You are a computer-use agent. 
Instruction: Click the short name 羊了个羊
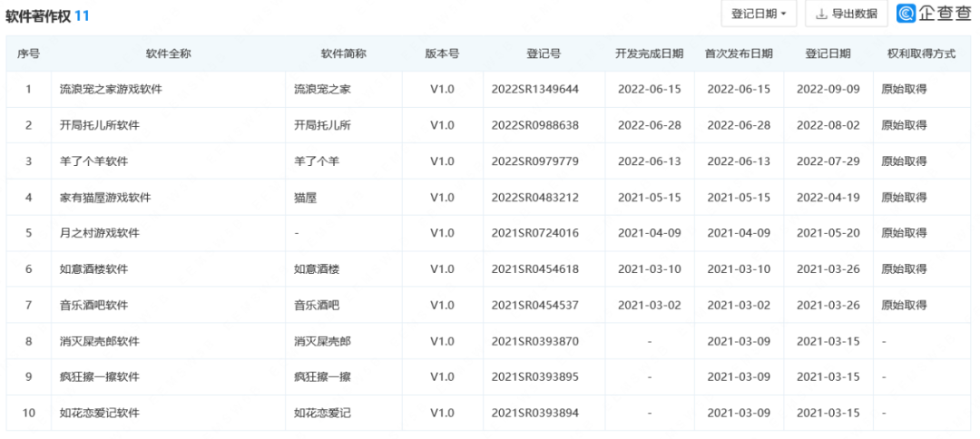(317, 161)
